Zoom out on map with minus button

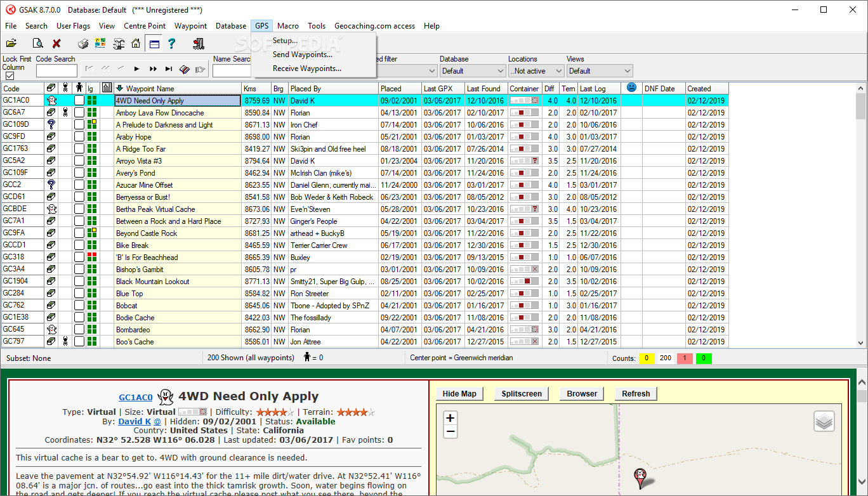tap(450, 432)
